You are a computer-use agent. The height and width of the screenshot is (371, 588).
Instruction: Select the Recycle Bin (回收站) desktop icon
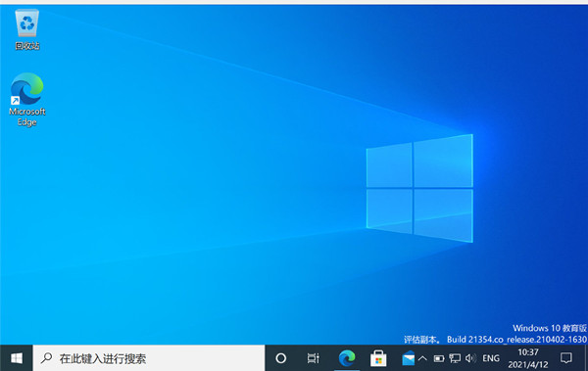click(27, 29)
